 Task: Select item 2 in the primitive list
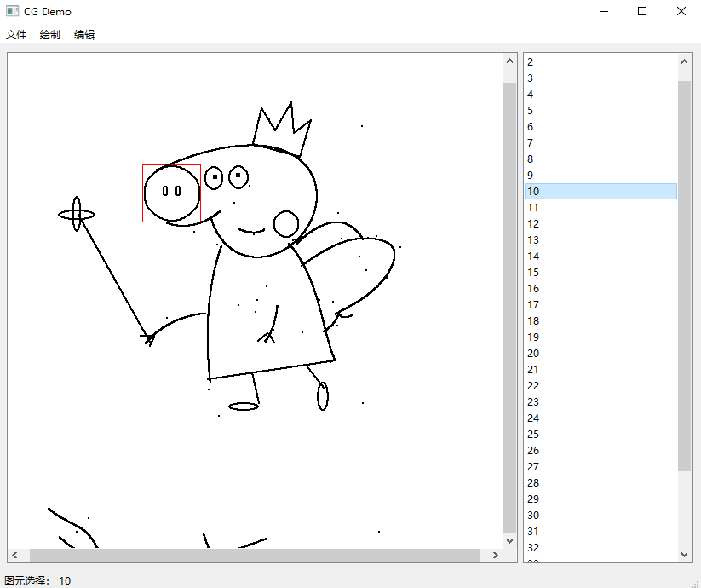[x=600, y=61]
